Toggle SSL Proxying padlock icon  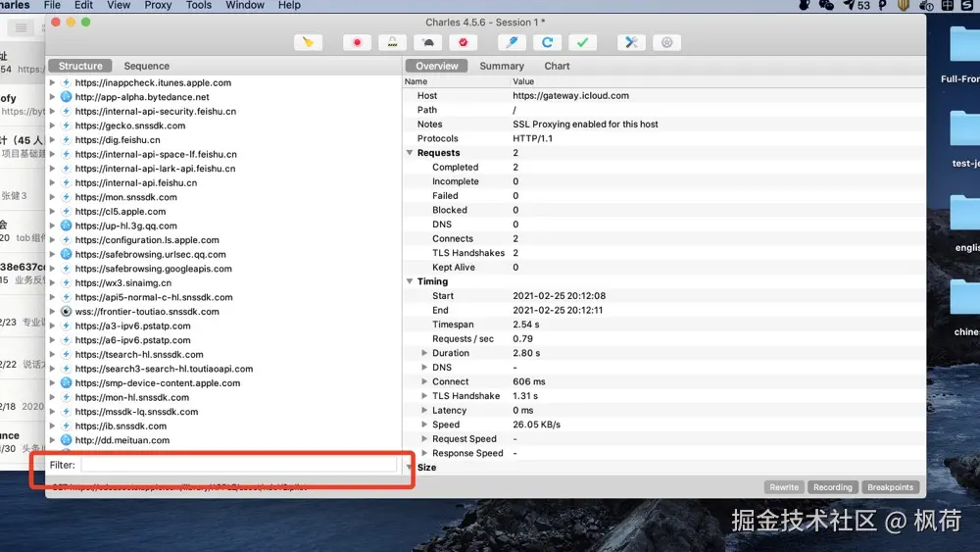click(x=393, y=42)
